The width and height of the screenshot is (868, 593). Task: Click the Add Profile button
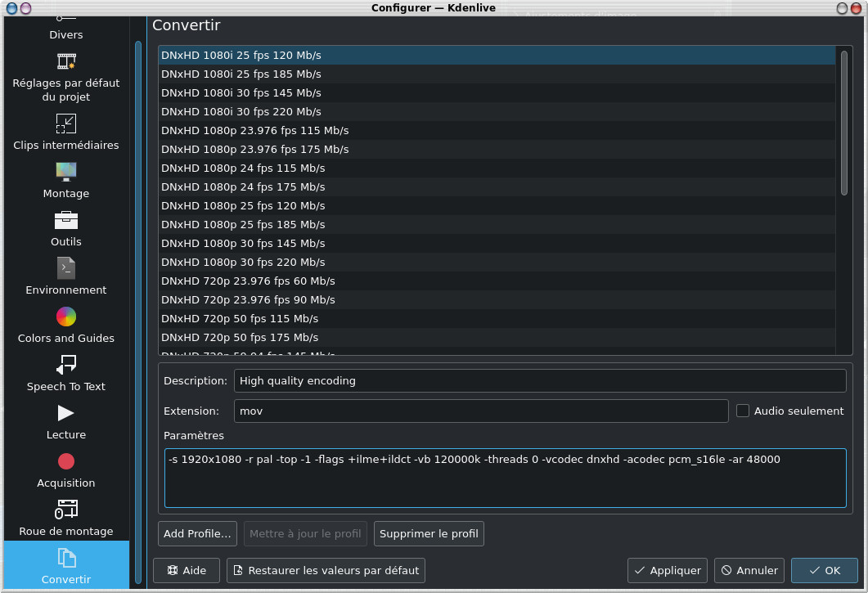pyautogui.click(x=197, y=534)
